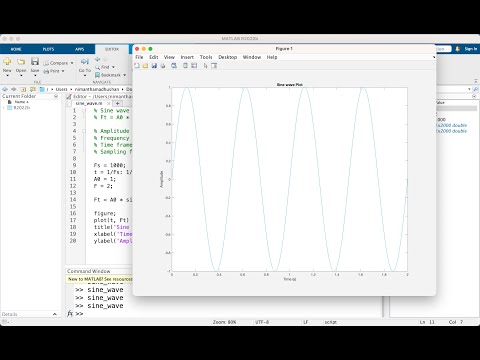This screenshot has height=360, width=480.
Task: Click the New script icon in MATLAB toolstrip
Action: click(x=7, y=62)
